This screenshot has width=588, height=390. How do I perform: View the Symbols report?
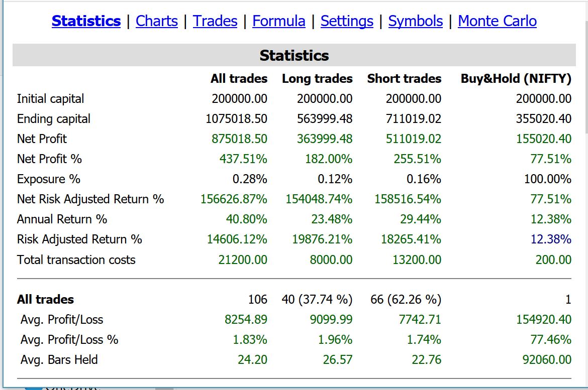[x=415, y=21]
